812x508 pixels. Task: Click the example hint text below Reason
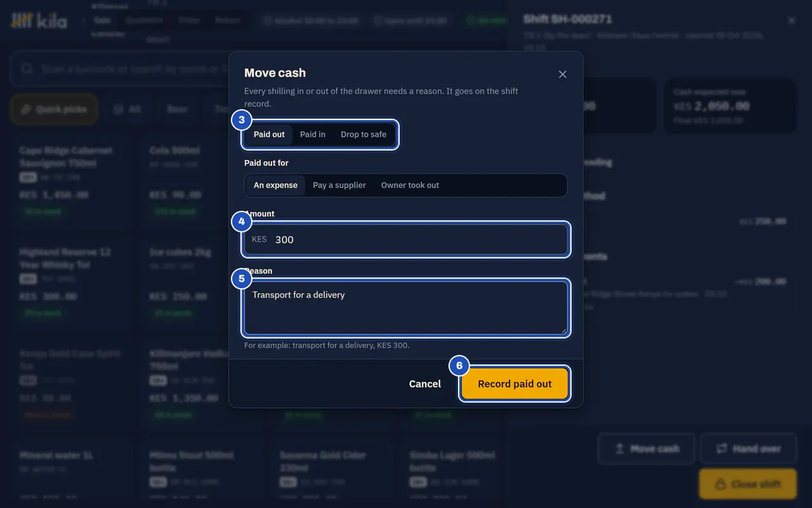(x=327, y=345)
